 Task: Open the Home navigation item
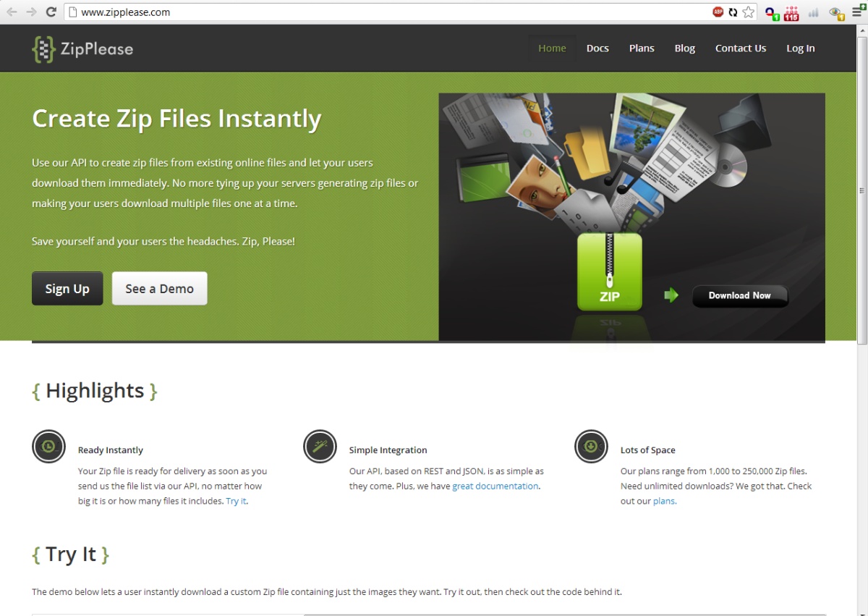552,48
